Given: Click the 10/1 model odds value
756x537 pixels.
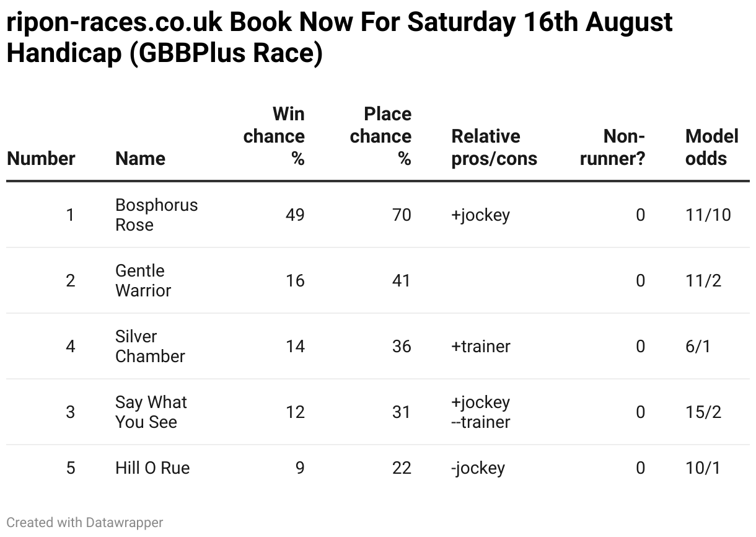Looking at the screenshot, I should point(703,468).
